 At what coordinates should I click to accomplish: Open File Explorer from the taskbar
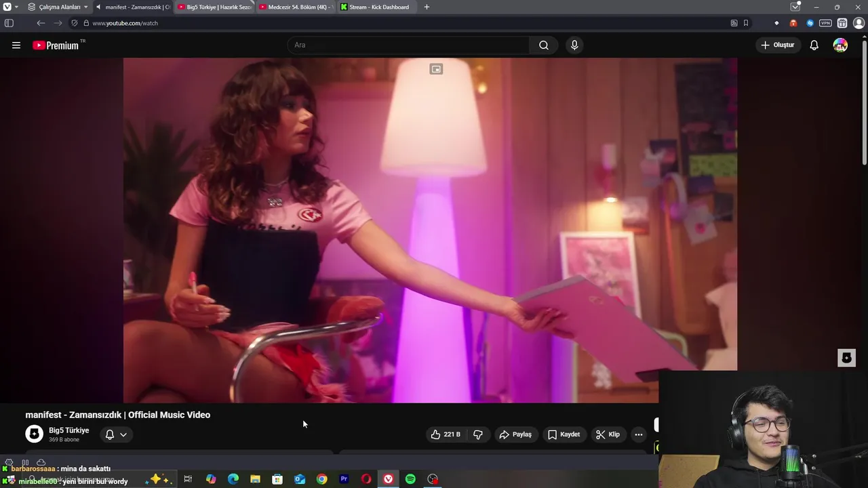tap(255, 479)
